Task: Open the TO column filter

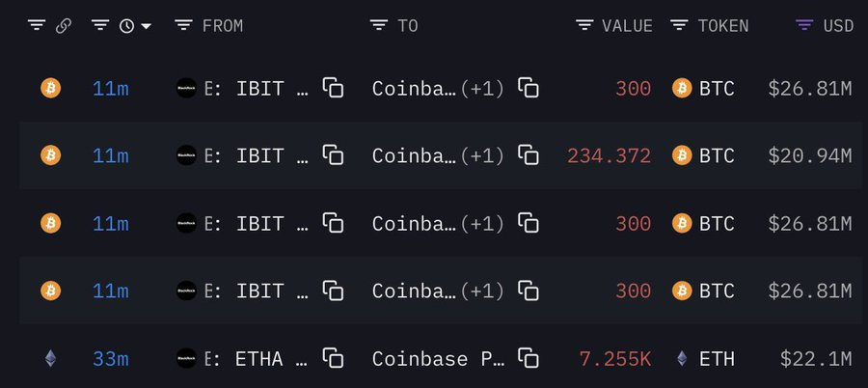Action: (379, 26)
